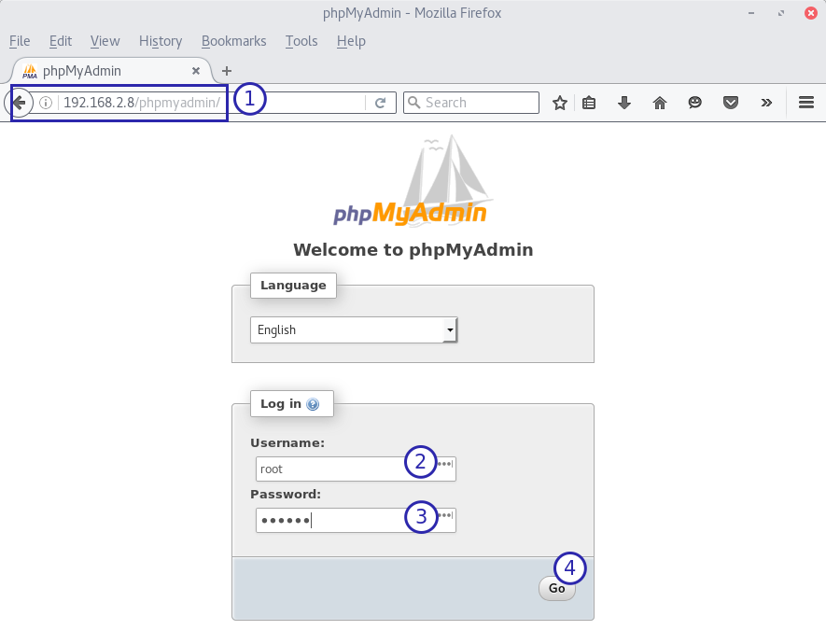The image size is (826, 644).
Task: Click the Search input box
Action: 471,103
